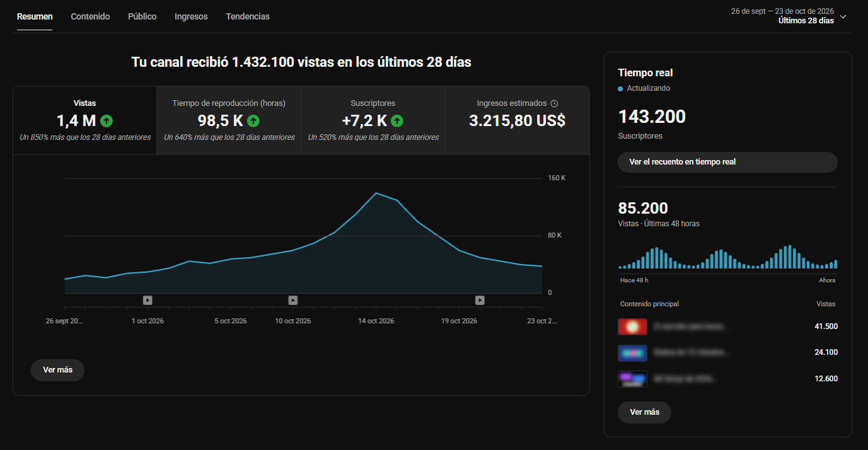Image resolution: width=868 pixels, height=450 pixels.
Task: Click the video marker above 1 oct 2026
Action: (x=148, y=300)
